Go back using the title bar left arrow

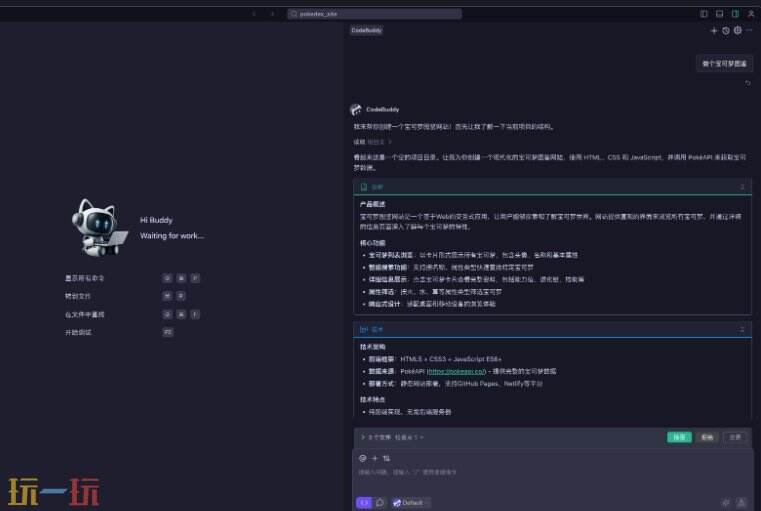254,14
